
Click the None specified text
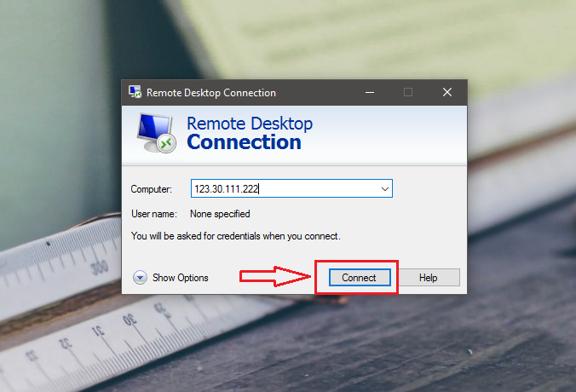coord(220,214)
